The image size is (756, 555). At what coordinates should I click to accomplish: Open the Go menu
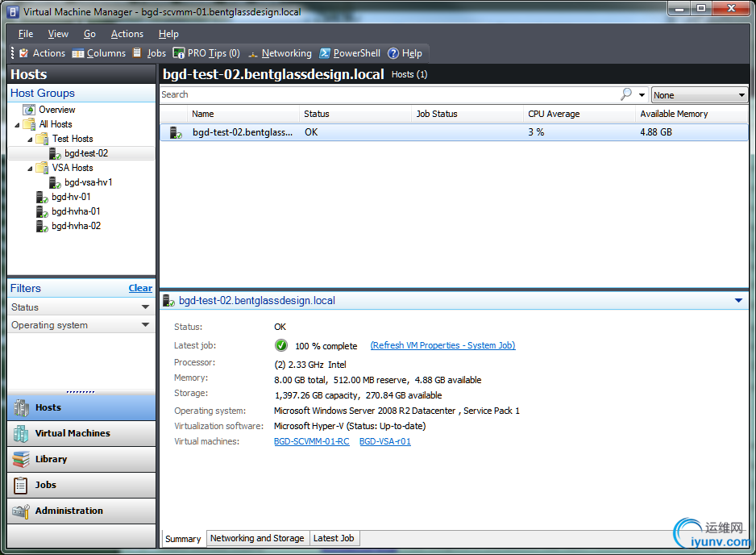pyautogui.click(x=89, y=34)
